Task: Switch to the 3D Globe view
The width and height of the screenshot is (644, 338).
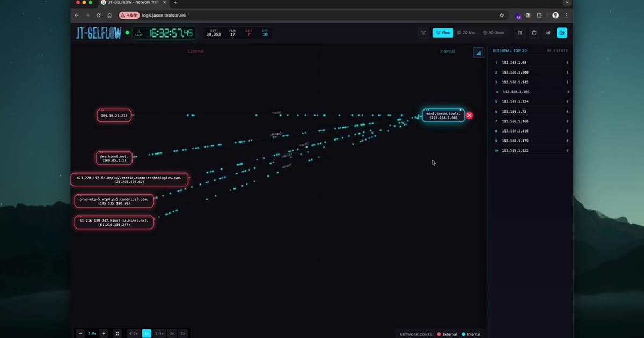Action: (494, 33)
